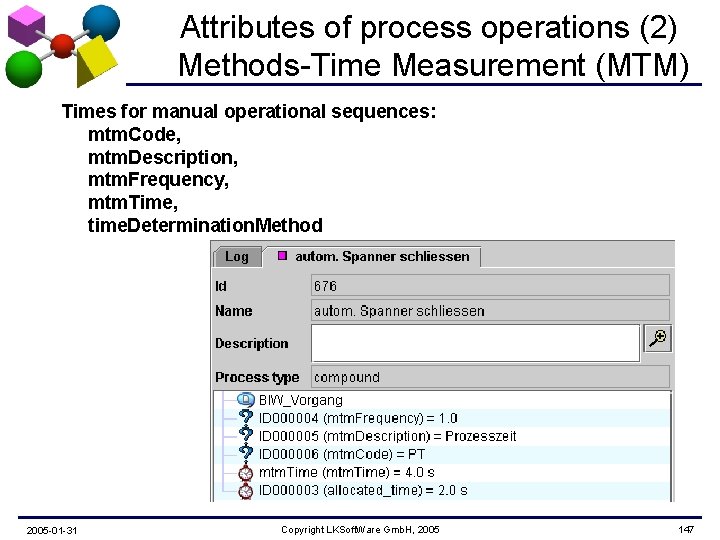720x540 pixels.
Task: Click the 'timeDeterminationMethod' text
Action: 205,225
